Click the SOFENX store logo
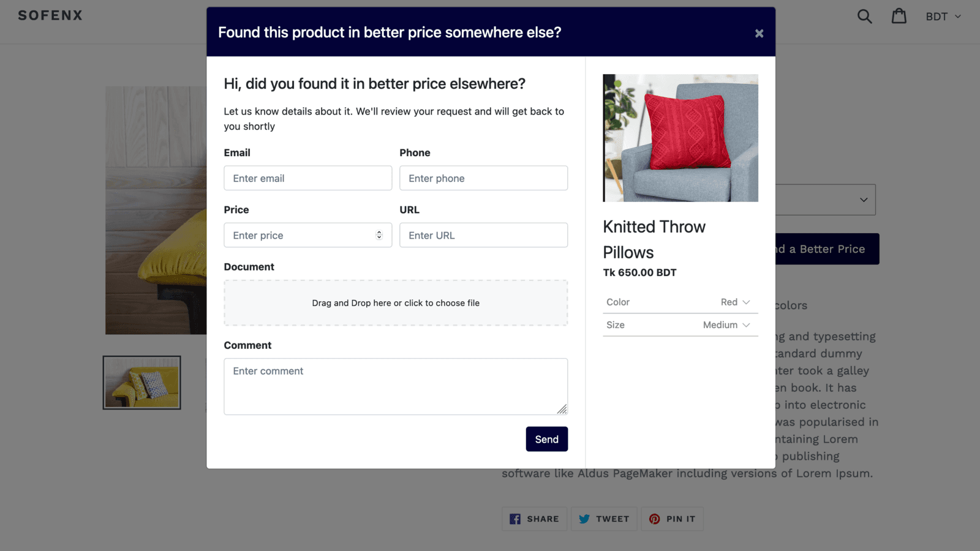Image resolution: width=980 pixels, height=551 pixels. pos(50,15)
